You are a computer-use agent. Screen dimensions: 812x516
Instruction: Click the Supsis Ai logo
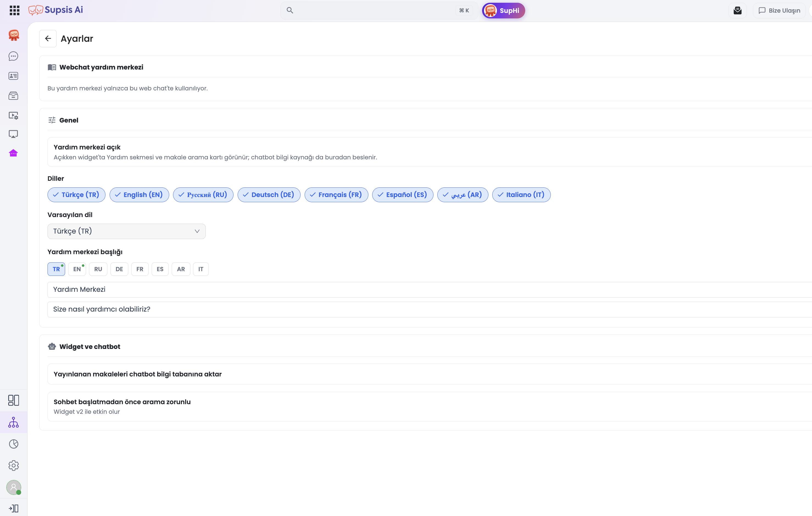[x=56, y=10]
